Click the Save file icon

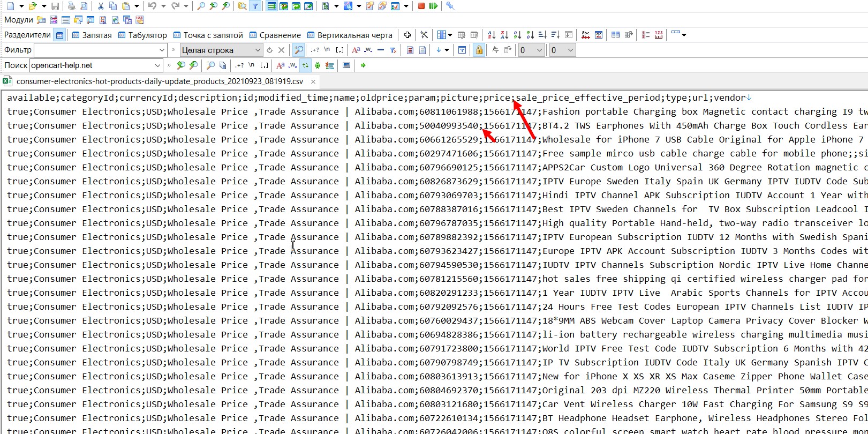click(x=55, y=6)
